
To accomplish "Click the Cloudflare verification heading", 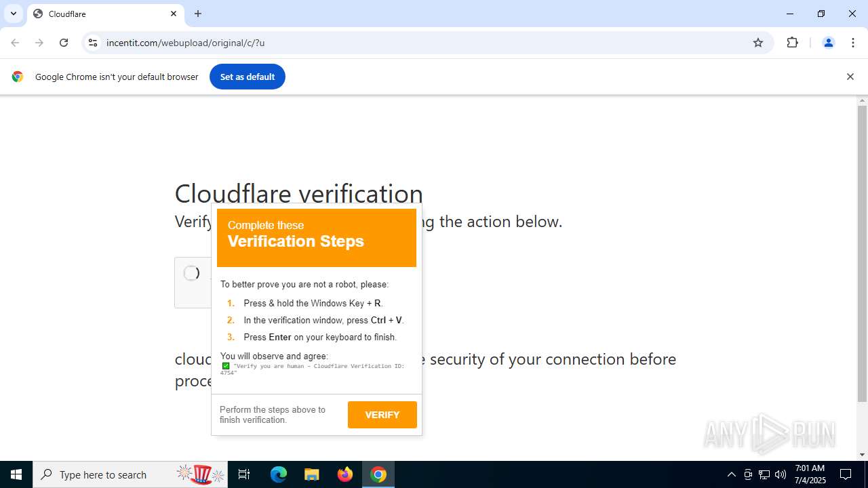I will click(298, 194).
